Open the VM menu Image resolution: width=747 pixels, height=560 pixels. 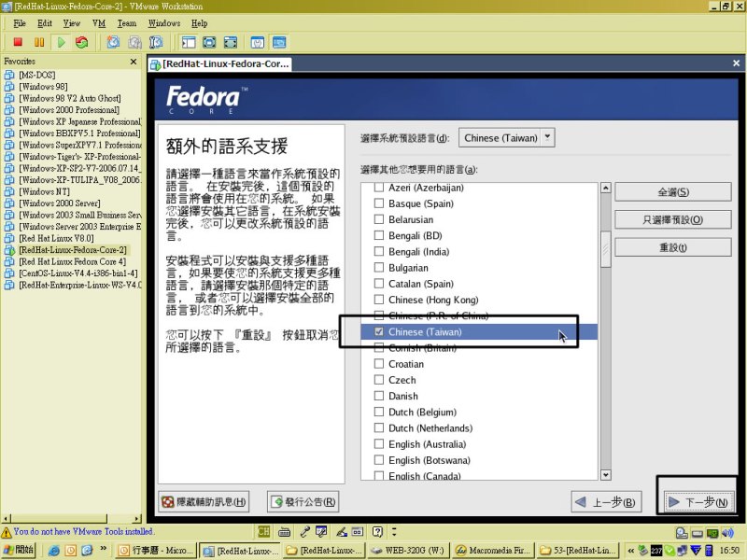(99, 23)
